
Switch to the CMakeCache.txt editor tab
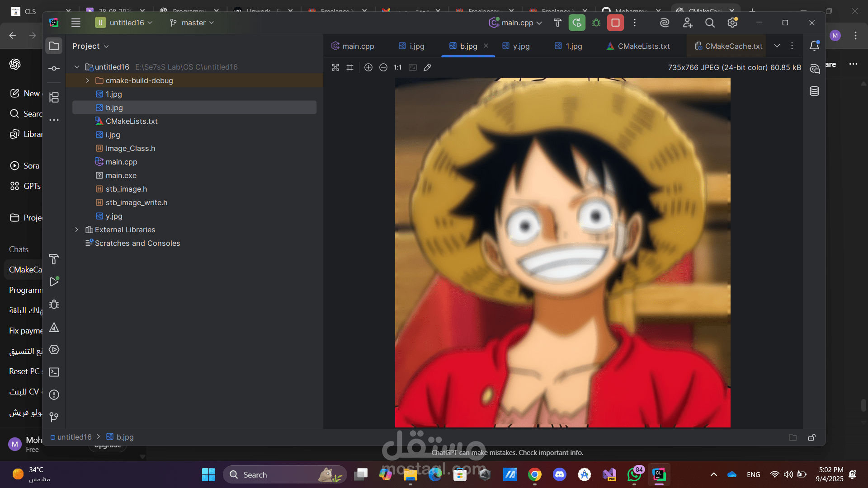click(728, 46)
